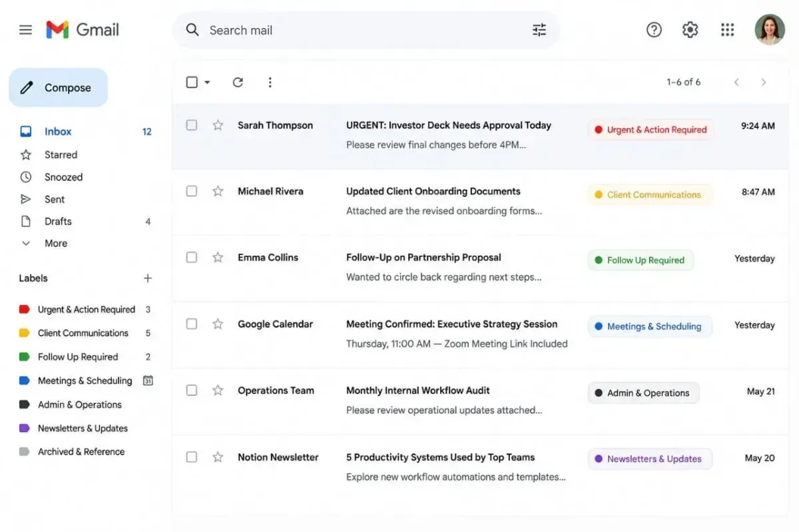This screenshot has height=532, width=799.
Task: Open sidebar label Urgent & Action Required
Action: point(85,310)
